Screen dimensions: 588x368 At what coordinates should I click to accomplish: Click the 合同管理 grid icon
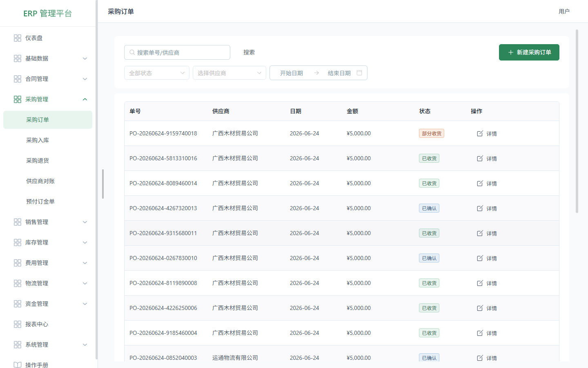(x=18, y=79)
